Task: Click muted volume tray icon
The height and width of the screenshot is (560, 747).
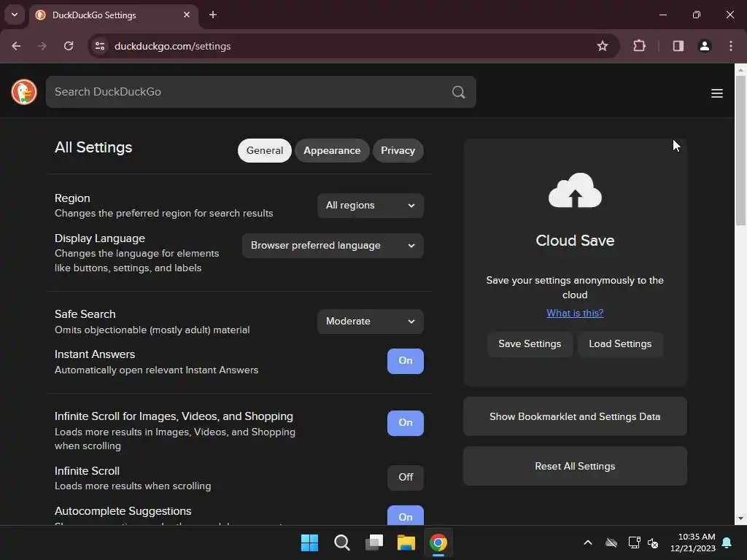Action: pos(653,542)
